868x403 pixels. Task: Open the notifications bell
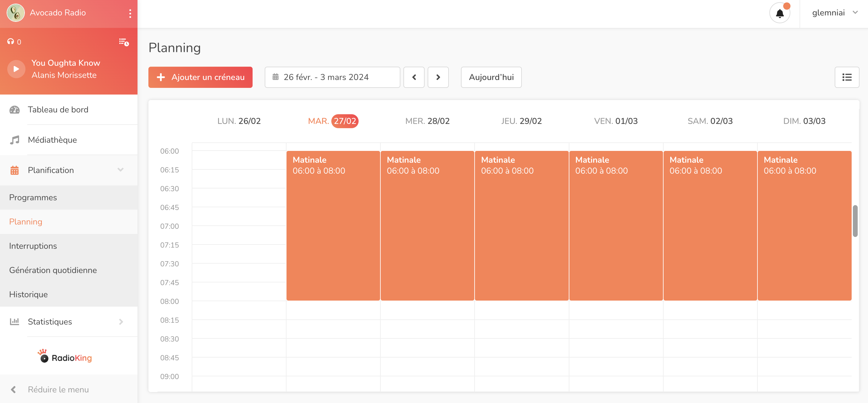tap(779, 13)
